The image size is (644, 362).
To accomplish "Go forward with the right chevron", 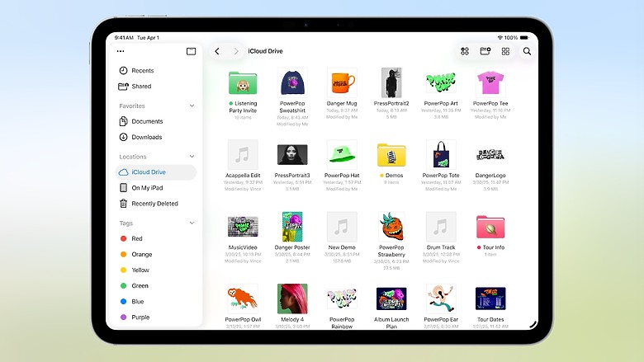I will tap(236, 51).
